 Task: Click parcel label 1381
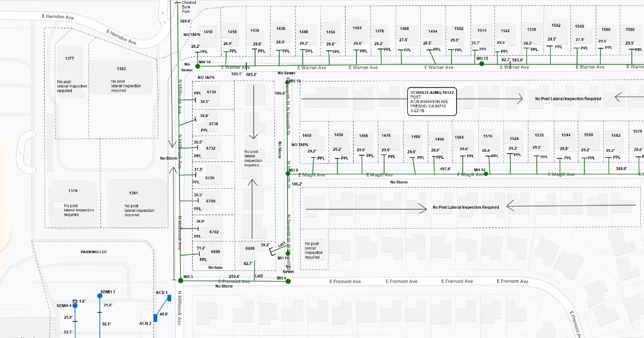[x=133, y=193]
